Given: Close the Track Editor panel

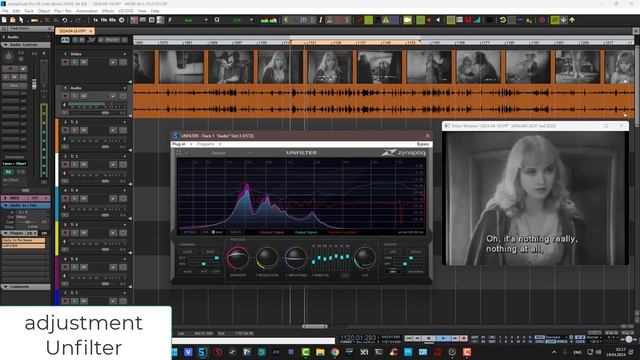Looking at the screenshot, I should (x=50, y=29).
